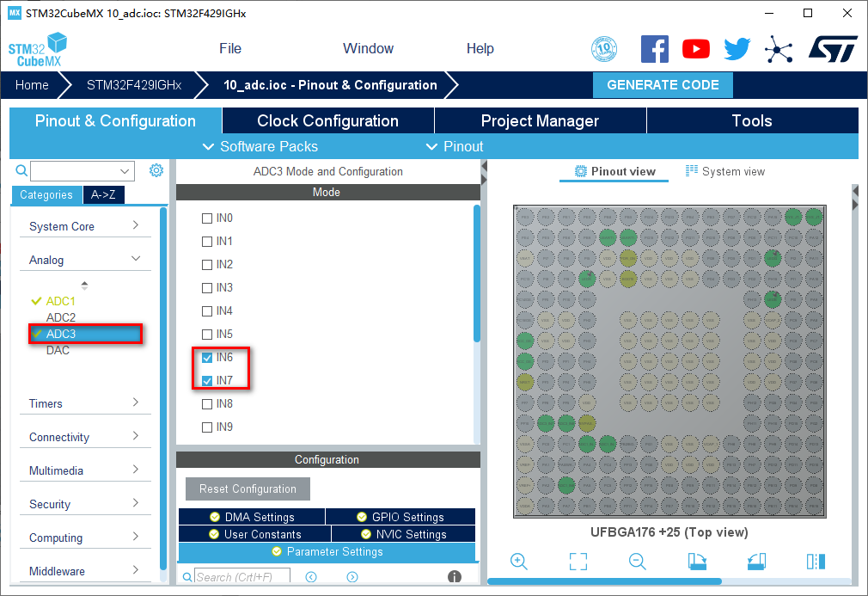
Task: Click the Reset Configuration button
Action: point(248,488)
